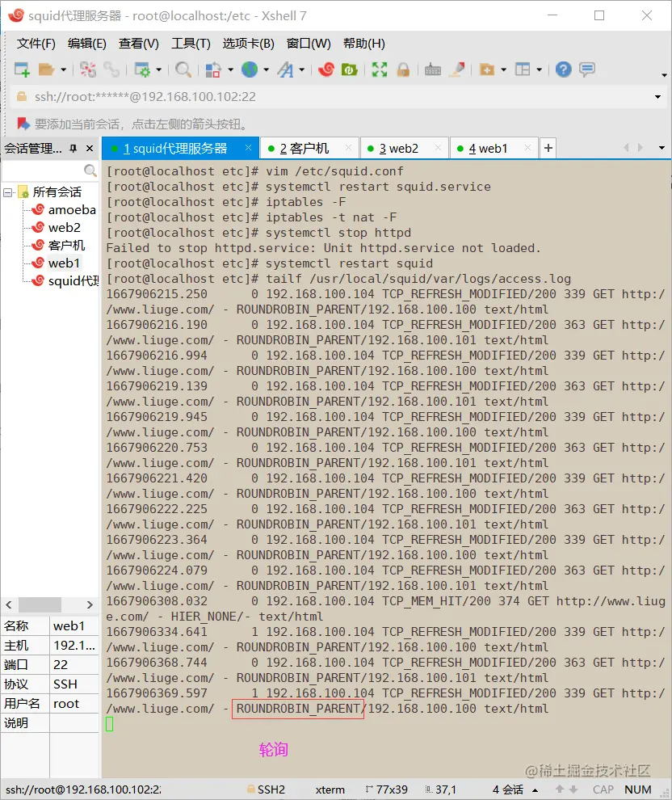Expand the Font dropdown arrow
Viewport: 672px width, 800px height.
point(302,69)
